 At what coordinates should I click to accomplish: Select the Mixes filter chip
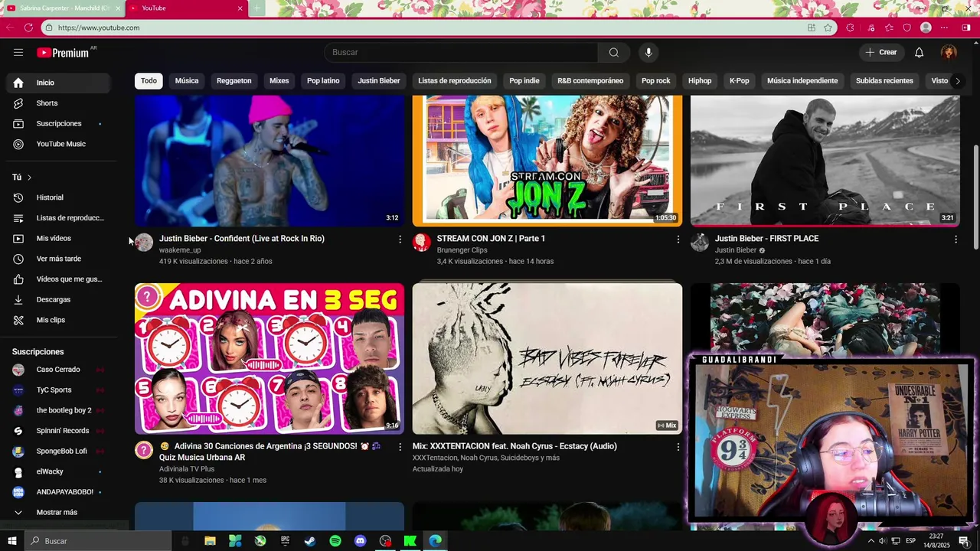(x=279, y=80)
